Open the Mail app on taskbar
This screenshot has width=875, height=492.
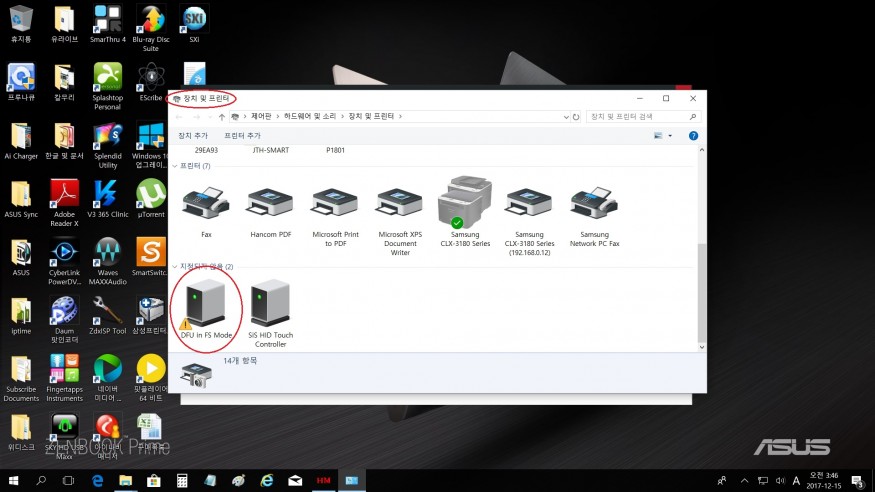[295, 480]
